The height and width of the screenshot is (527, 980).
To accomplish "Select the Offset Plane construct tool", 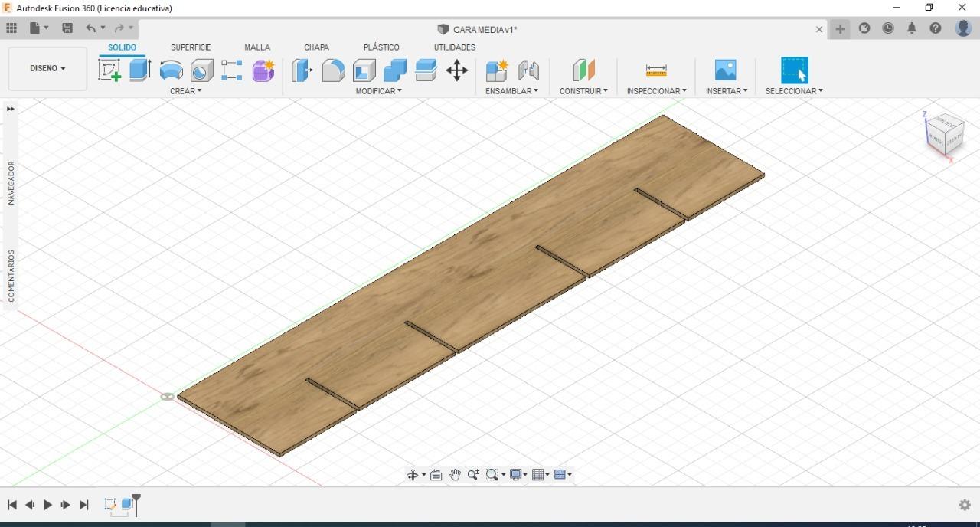I will pyautogui.click(x=583, y=70).
